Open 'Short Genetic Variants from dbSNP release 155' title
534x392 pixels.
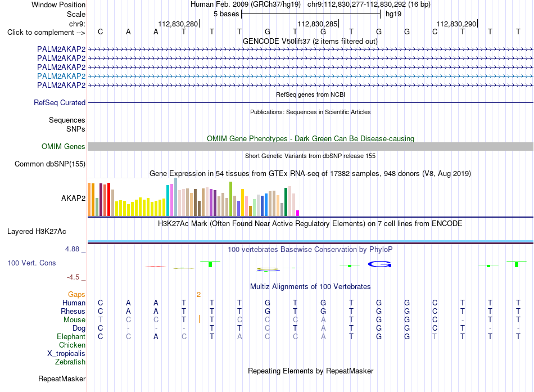point(310,156)
